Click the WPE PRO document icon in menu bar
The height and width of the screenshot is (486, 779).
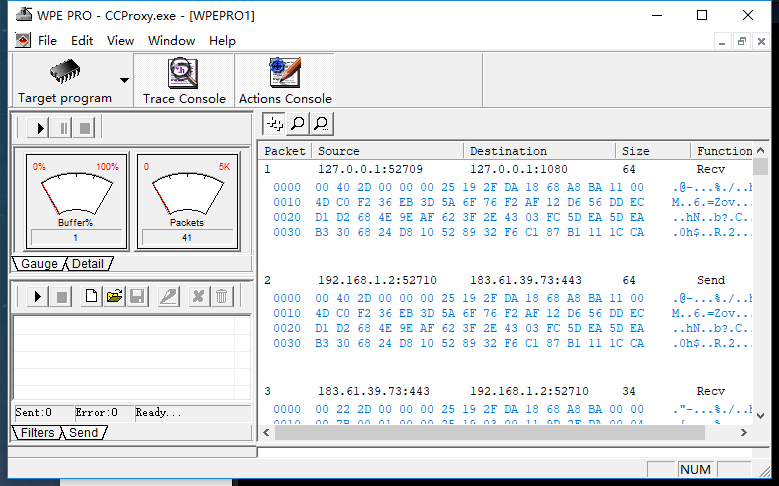[22, 40]
